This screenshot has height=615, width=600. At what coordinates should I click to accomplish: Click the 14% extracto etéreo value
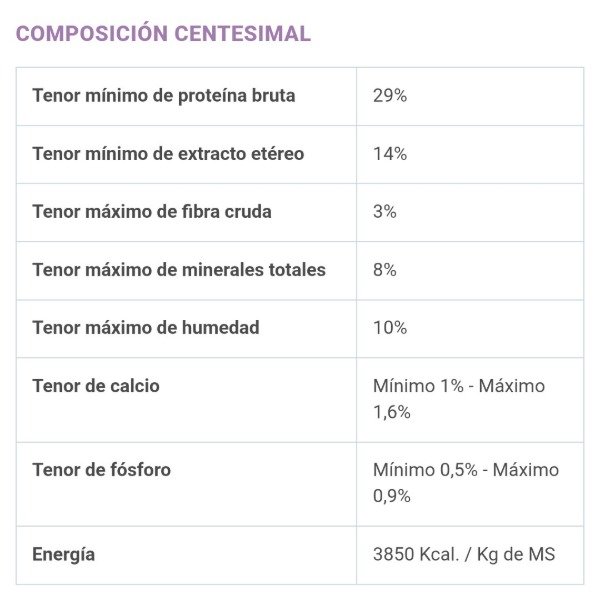(x=390, y=154)
